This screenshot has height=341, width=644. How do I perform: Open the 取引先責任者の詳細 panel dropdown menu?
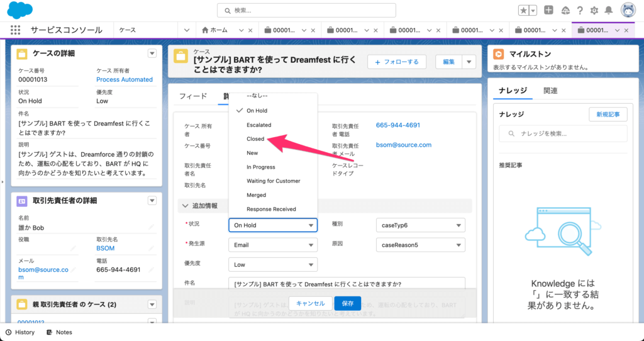click(x=152, y=201)
